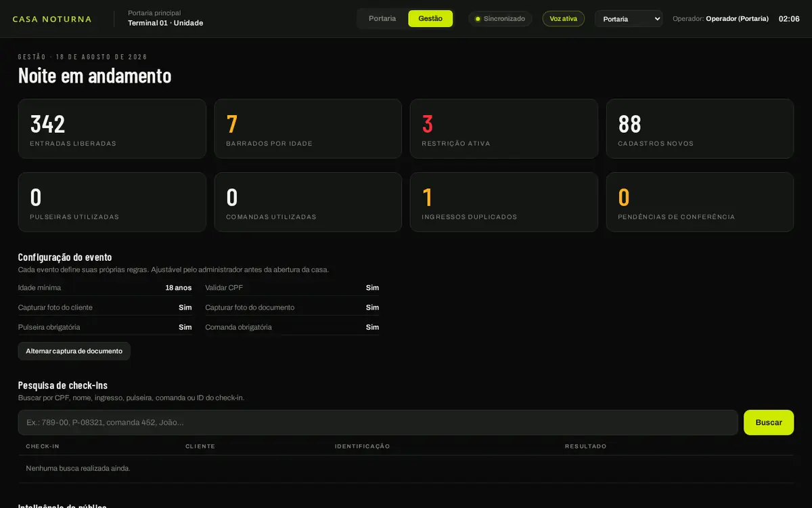This screenshot has height=508, width=812.
Task: Click the "Terminal 01 · Unidade" label
Action: 166,23
